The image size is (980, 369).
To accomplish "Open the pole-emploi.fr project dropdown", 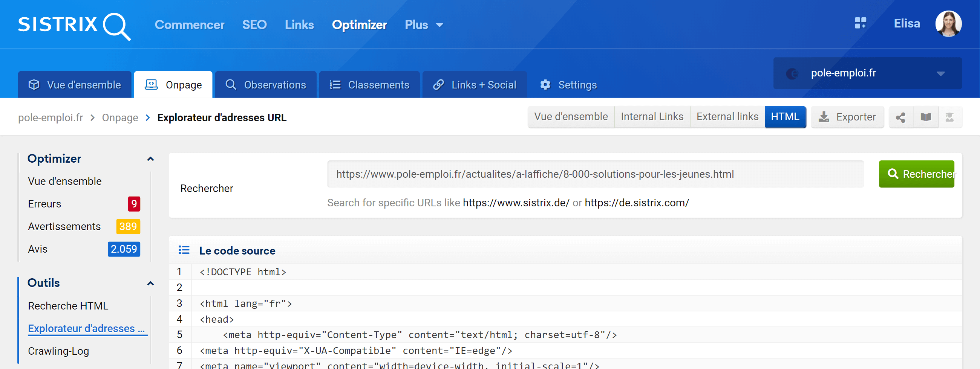I will coord(867,73).
